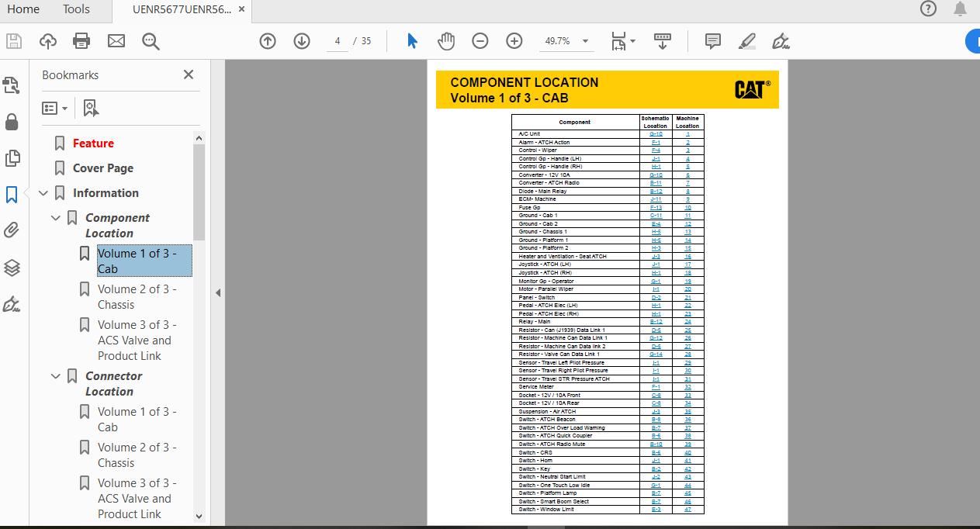Screen dimensions: 980x529
Task: Click machine location link 47 for Switch - Window Limit
Action: [687, 510]
